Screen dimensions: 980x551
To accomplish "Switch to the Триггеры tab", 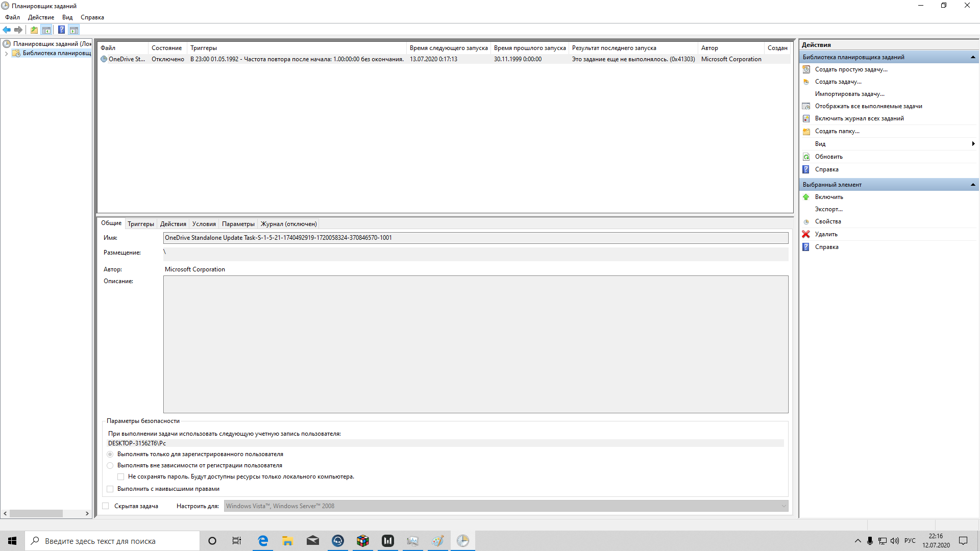I will [141, 224].
